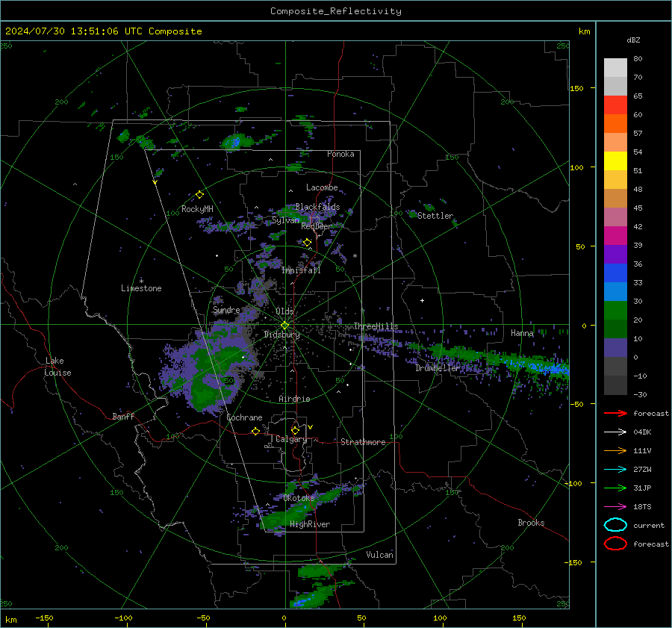The width and height of the screenshot is (672, 628).
Task: Click the Banff label
Action: 123,416
